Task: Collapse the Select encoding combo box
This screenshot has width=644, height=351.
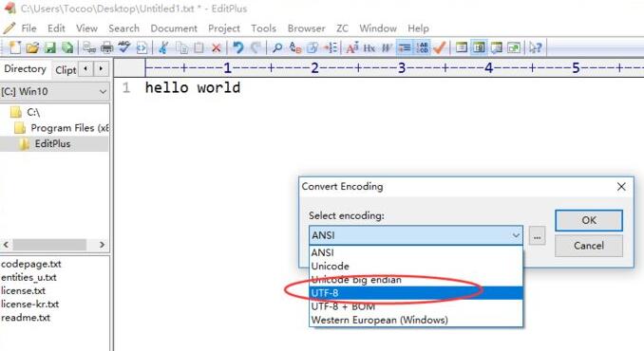Action: pos(416,235)
